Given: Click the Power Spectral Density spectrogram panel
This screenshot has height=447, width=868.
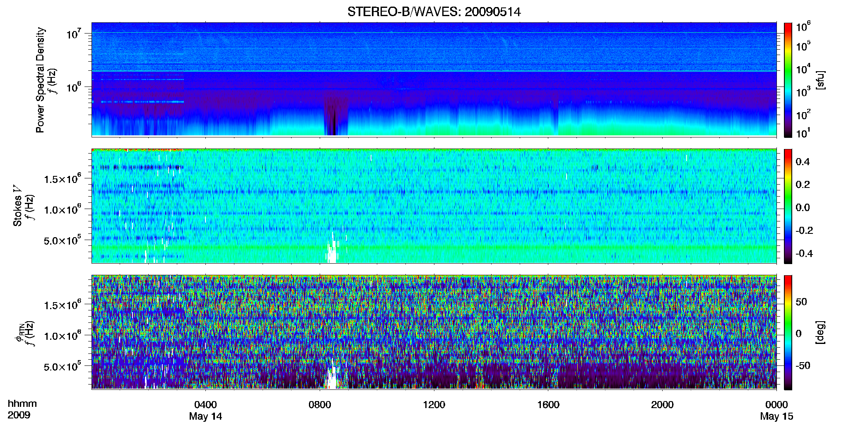Looking at the screenshot, I should [434, 79].
